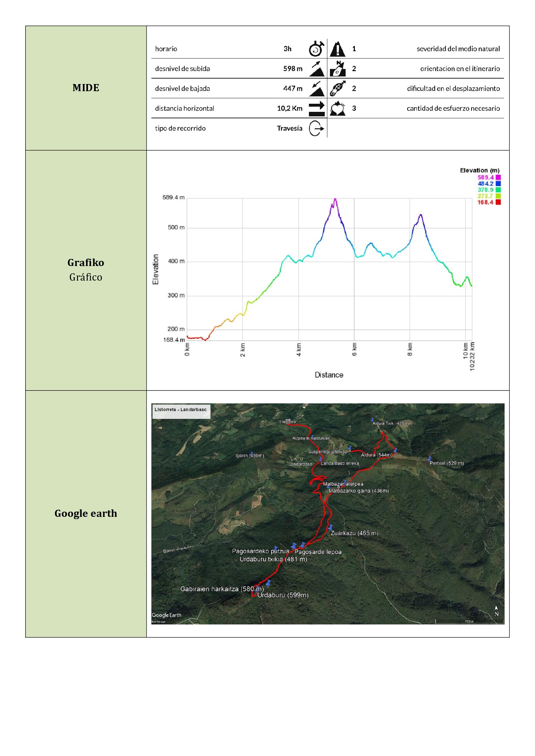Viewport: 535px width, 756px height.
Task: Click the Urdaburu (599m) label on the map
Action: [x=283, y=595]
